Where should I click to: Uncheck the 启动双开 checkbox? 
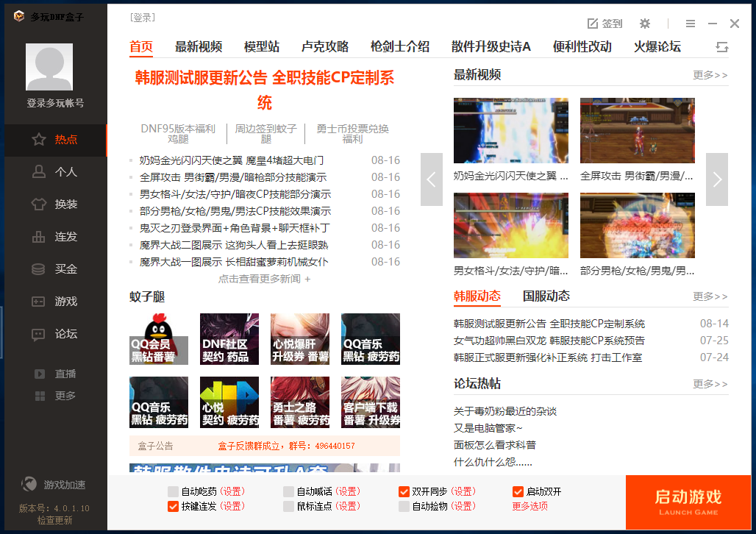[518, 491]
